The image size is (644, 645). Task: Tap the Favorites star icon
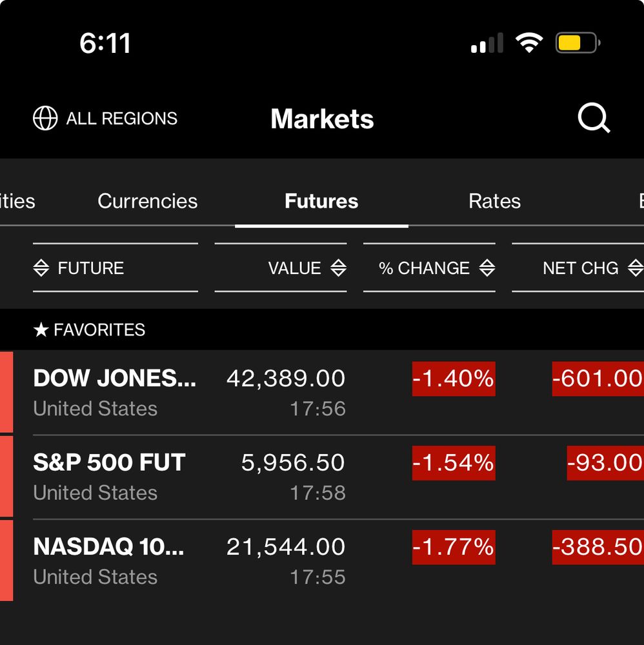coord(41,330)
